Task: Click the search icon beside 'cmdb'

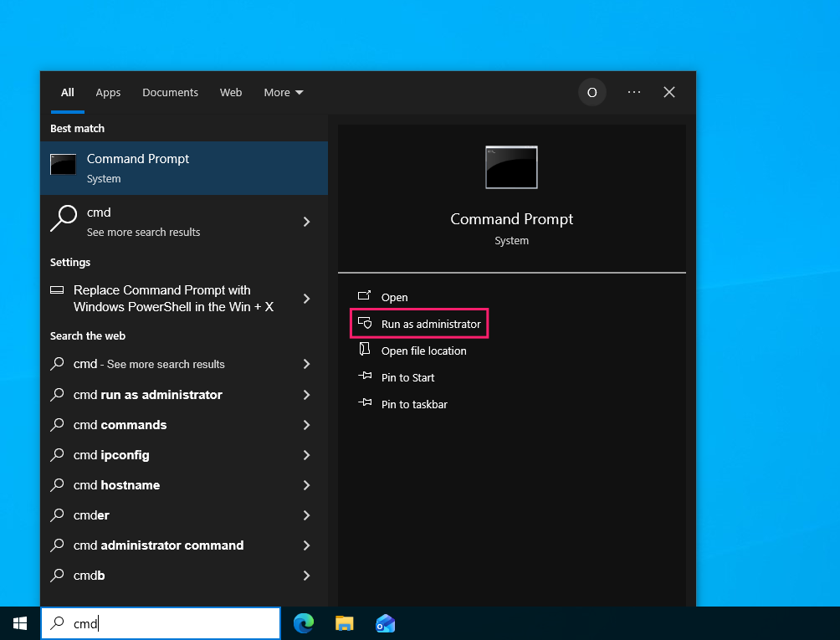Action: coord(57,575)
